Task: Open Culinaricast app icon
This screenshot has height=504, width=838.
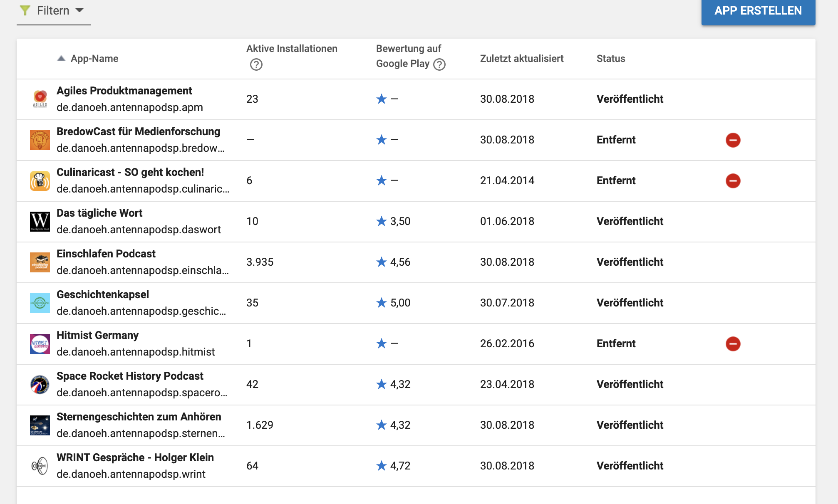Action: point(40,180)
